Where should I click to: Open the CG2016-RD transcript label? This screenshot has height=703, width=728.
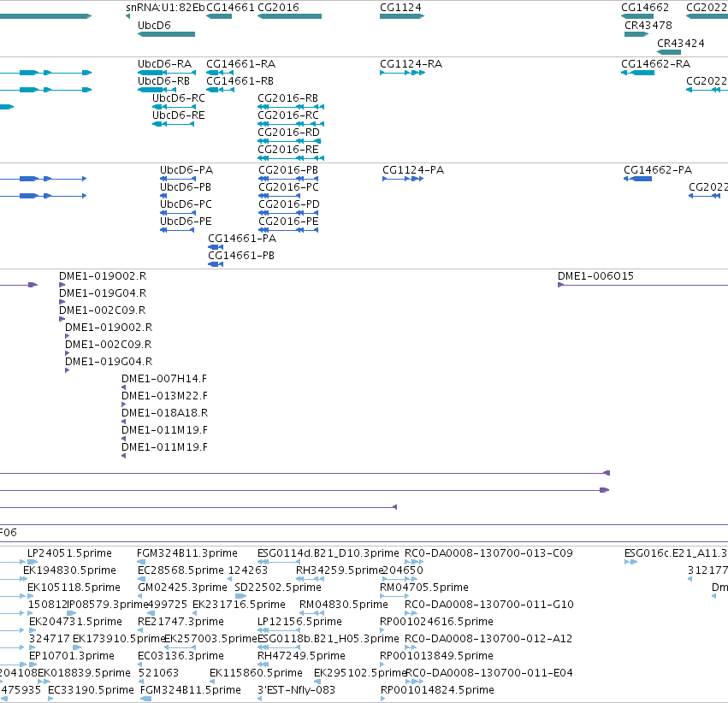[x=289, y=133]
